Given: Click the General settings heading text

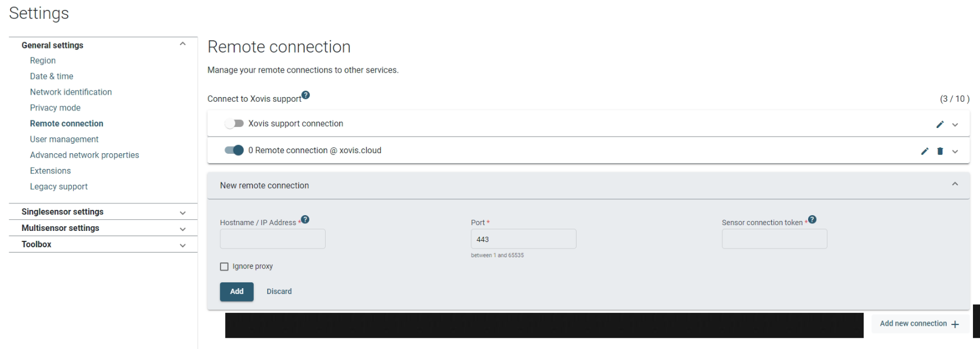Looking at the screenshot, I should pyautogui.click(x=52, y=45).
